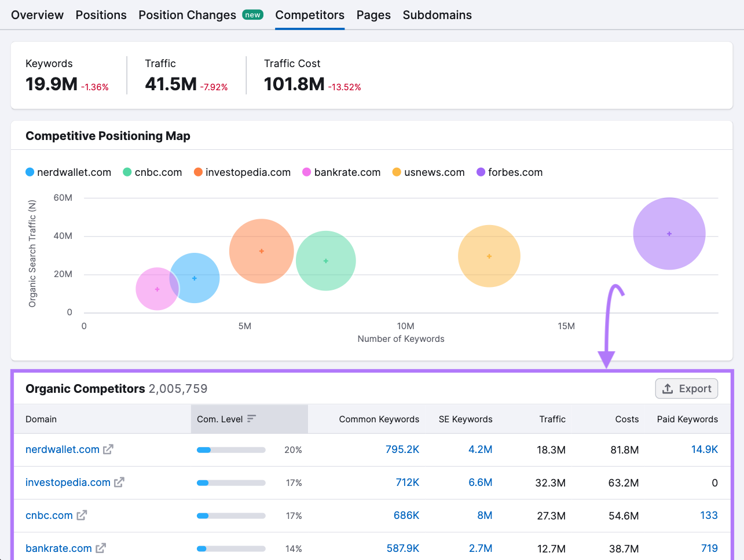Screen dimensions: 744x560
Task: Select the Competitors tab
Action: point(310,15)
